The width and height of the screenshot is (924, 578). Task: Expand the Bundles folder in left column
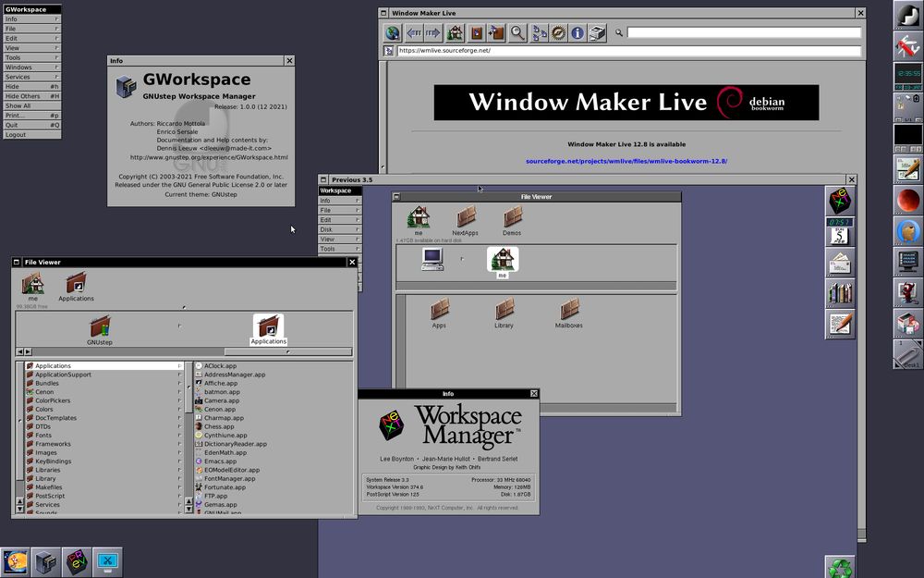pos(179,384)
